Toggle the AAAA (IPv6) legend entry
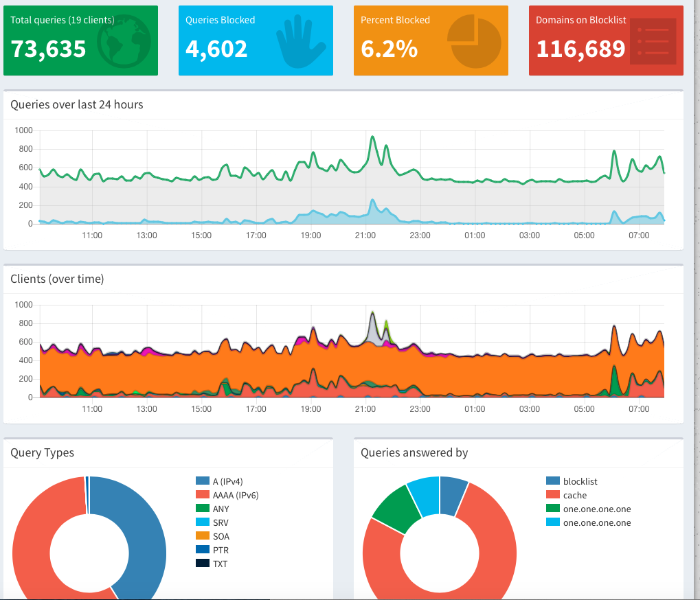This screenshot has width=700, height=600. 227,495
